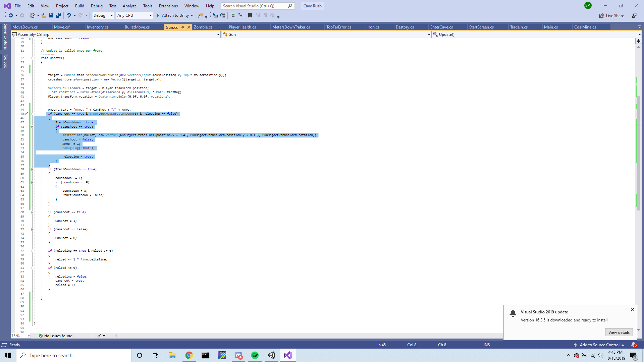This screenshot has width=644, height=362.
Task: Click View details in update notification
Action: (x=619, y=333)
